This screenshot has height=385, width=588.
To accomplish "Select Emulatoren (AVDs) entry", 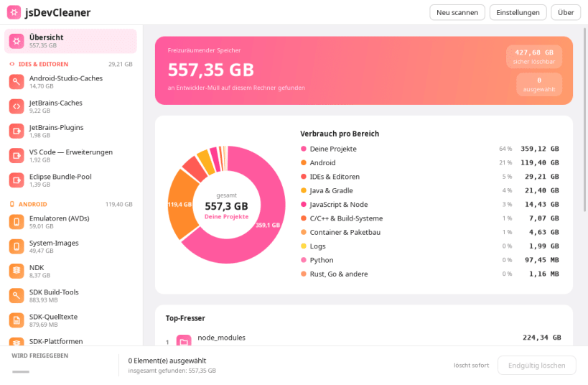I will 70,222.
